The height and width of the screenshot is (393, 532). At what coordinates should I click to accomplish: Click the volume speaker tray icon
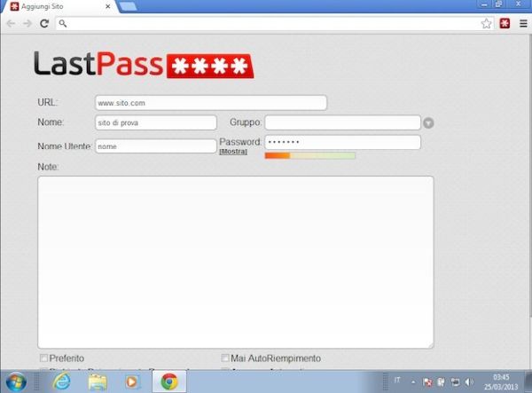point(469,382)
